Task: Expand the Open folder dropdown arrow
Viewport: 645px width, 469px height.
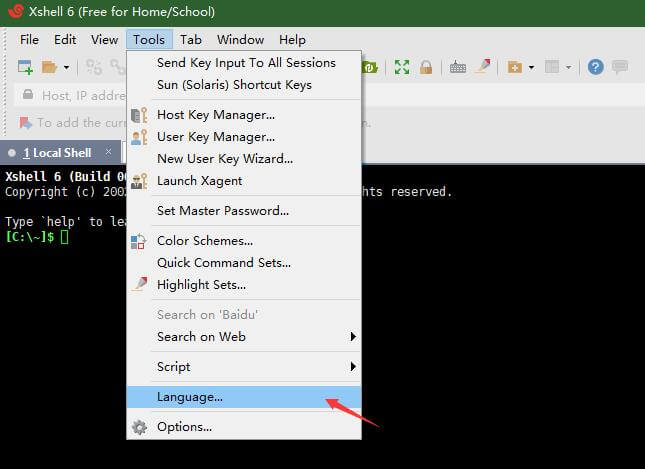Action: tap(67, 67)
